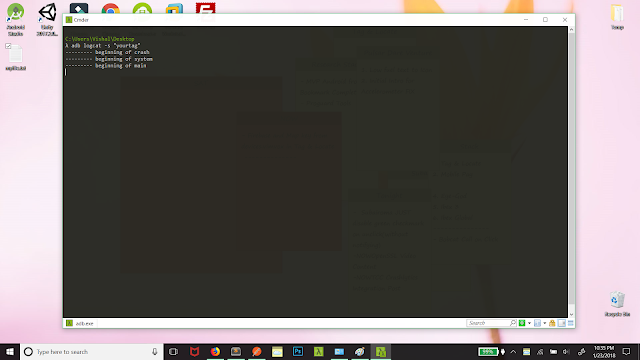
Task: Click the 'beginning of crash' log line
Action: pos(107,52)
